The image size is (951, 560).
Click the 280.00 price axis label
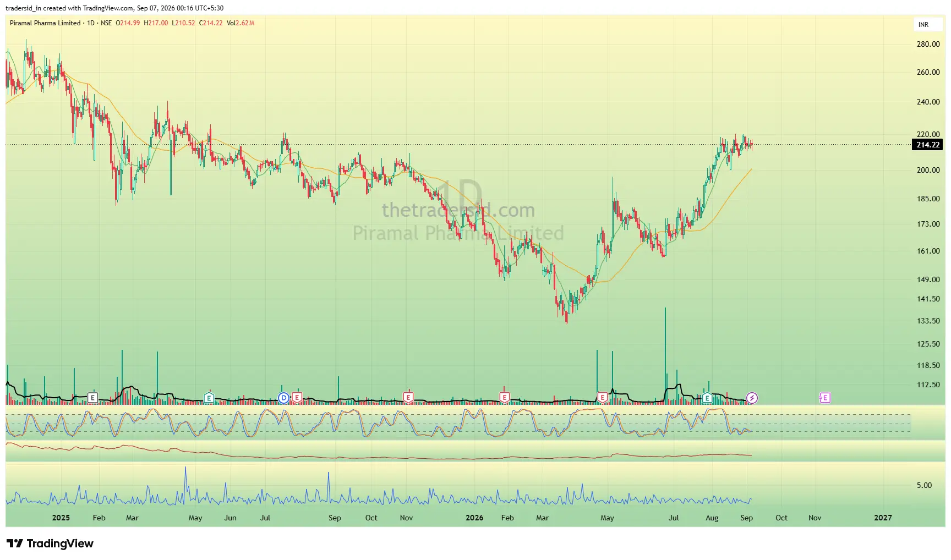928,44
